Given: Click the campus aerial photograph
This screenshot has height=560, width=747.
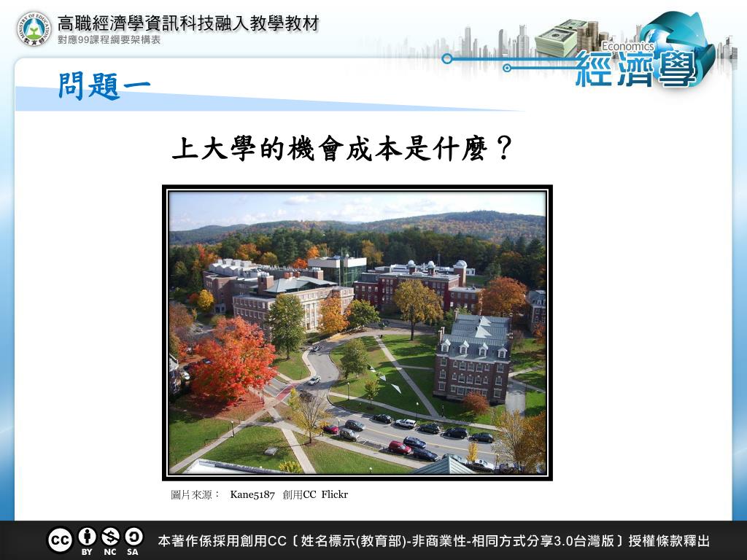Looking at the screenshot, I should 357,332.
